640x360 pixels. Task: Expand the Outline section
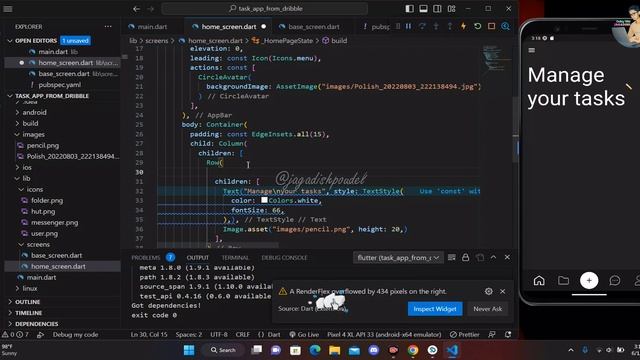[x=27, y=302]
